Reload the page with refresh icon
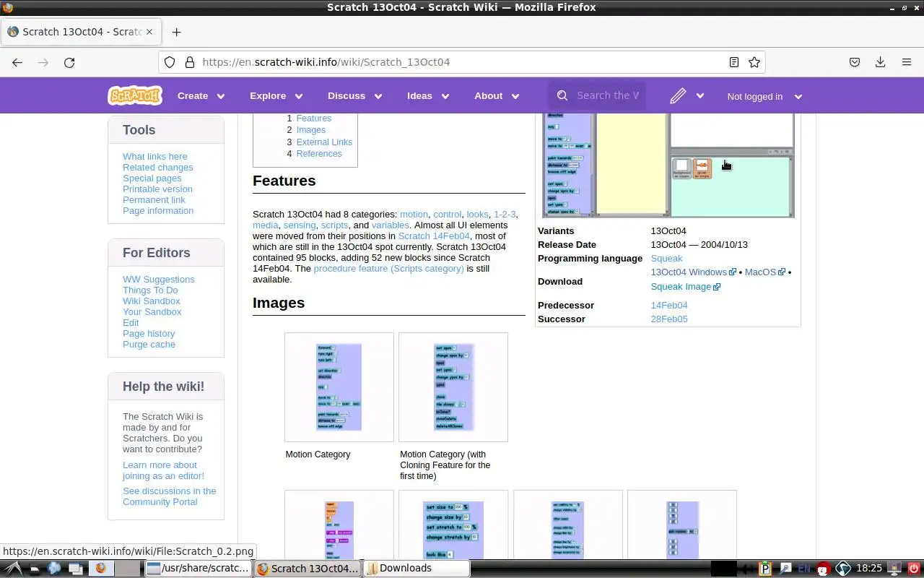This screenshot has height=578, width=924. pyautogui.click(x=69, y=62)
